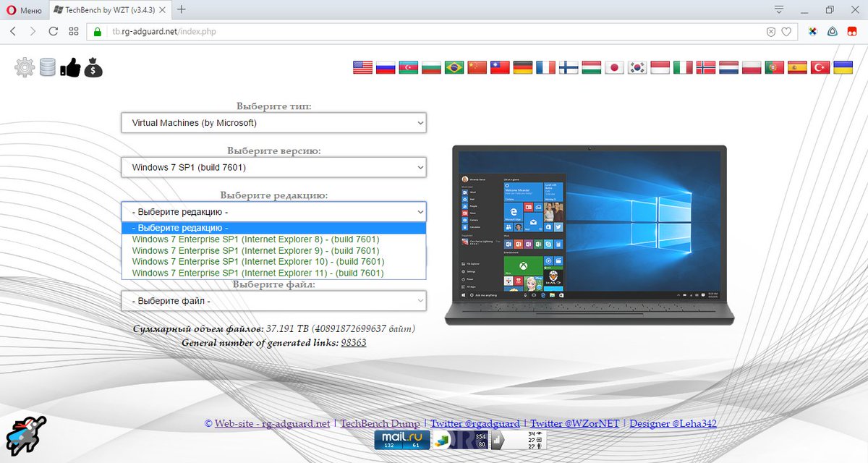Switch to Spanish via the Spain flag
Image resolution: width=868 pixels, height=463 pixels.
pyautogui.click(x=797, y=67)
